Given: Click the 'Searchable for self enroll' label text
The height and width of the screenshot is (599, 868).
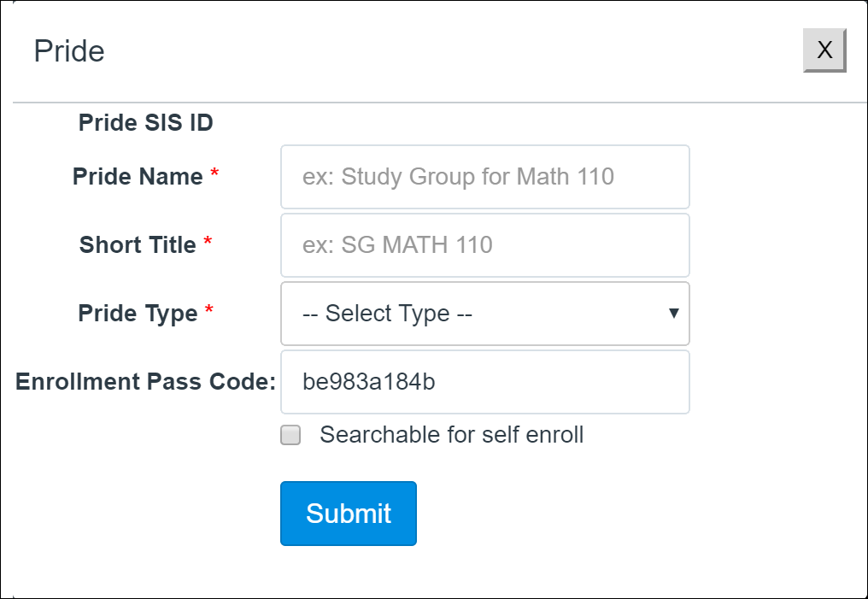Looking at the screenshot, I should tap(452, 435).
